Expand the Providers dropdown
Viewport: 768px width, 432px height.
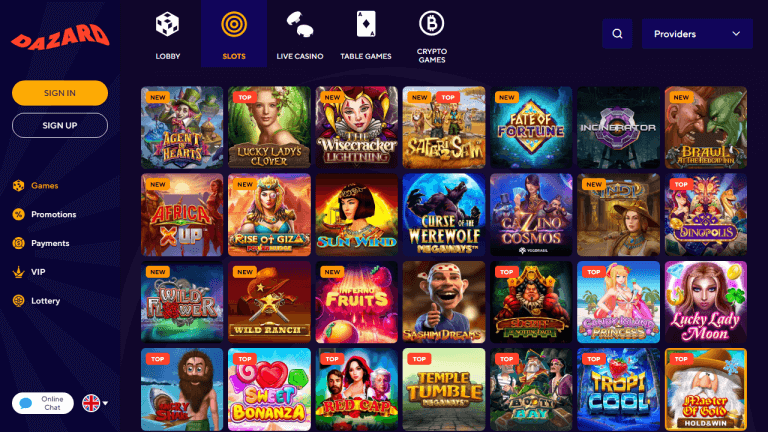pos(697,34)
